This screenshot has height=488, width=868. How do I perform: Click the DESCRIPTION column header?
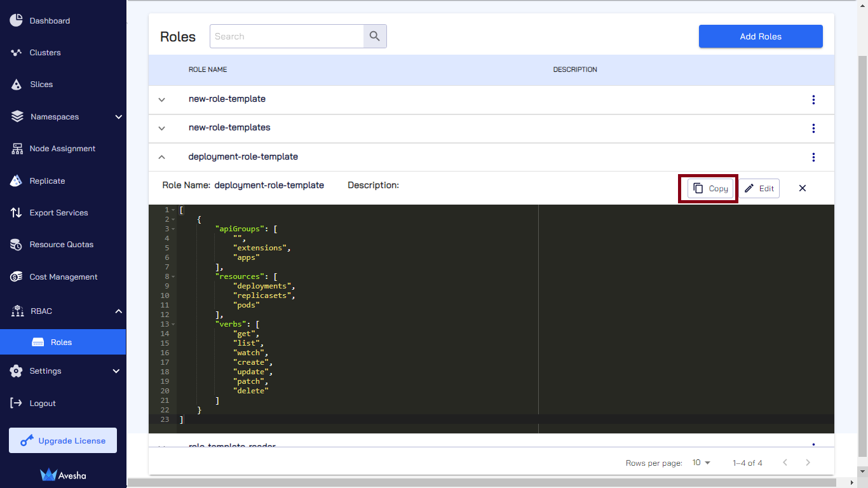pos(575,69)
